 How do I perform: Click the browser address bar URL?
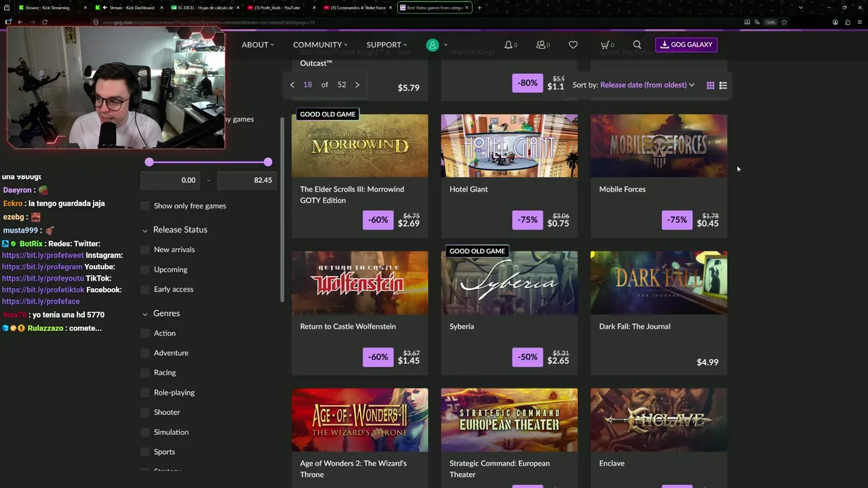(x=208, y=22)
